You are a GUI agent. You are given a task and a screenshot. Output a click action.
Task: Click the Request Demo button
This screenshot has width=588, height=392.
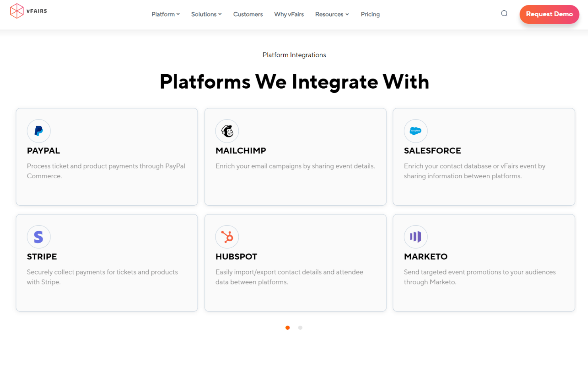click(x=549, y=14)
